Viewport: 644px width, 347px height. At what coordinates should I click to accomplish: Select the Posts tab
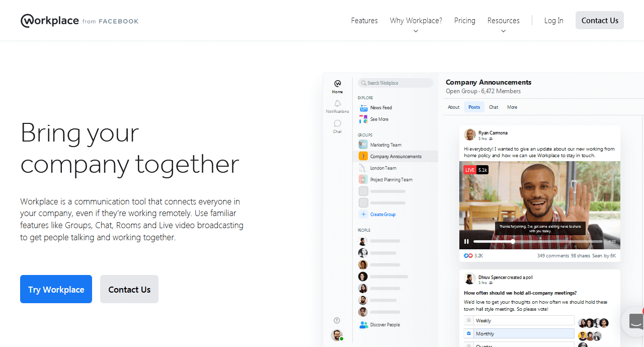(474, 107)
